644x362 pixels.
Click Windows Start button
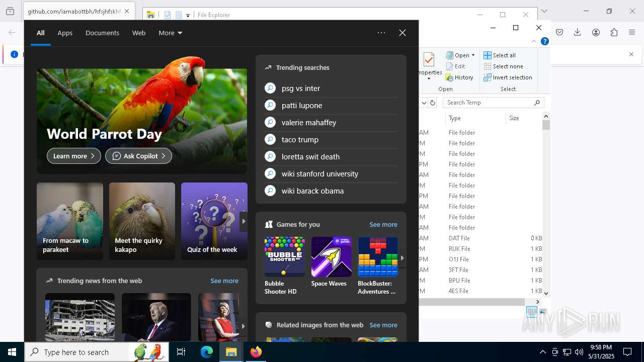(x=12, y=352)
